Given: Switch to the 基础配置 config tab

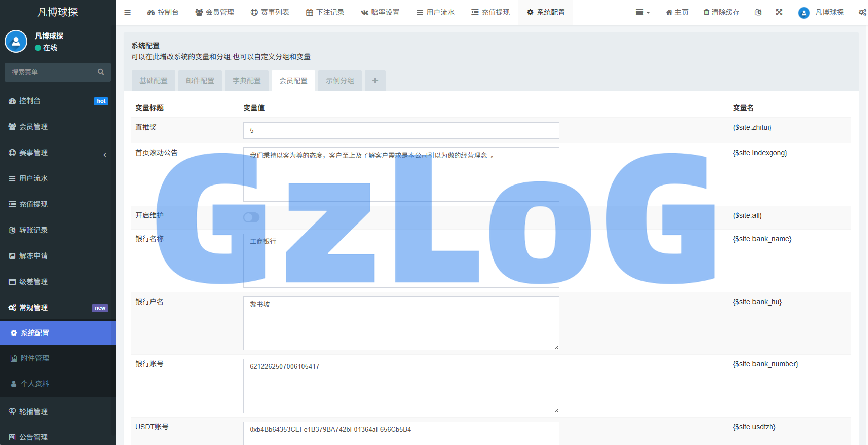Looking at the screenshot, I should tap(154, 81).
